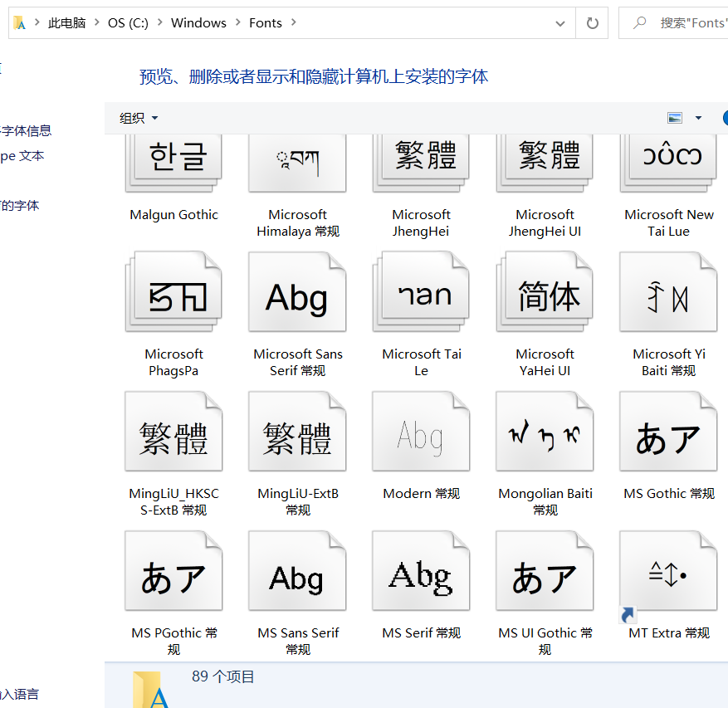Screen dimensions: 728x708
Task: Open the Microsoft PhagsPa font
Action: point(173,291)
